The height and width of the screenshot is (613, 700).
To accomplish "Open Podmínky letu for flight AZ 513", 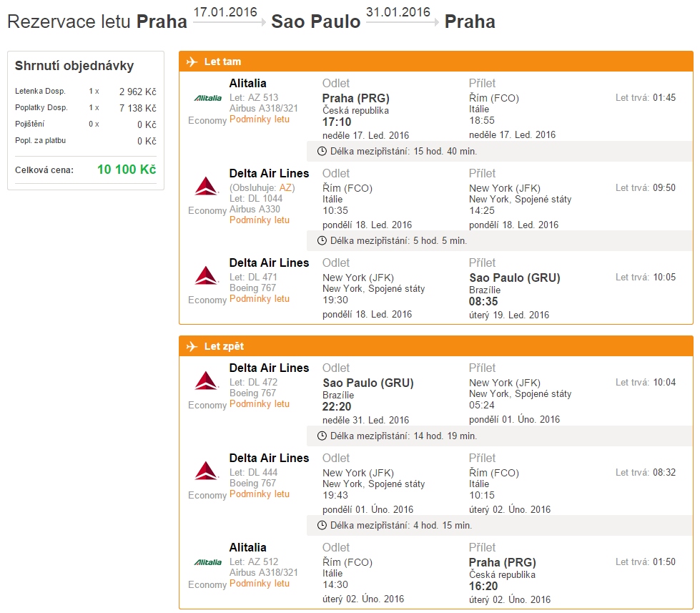I will [260, 119].
